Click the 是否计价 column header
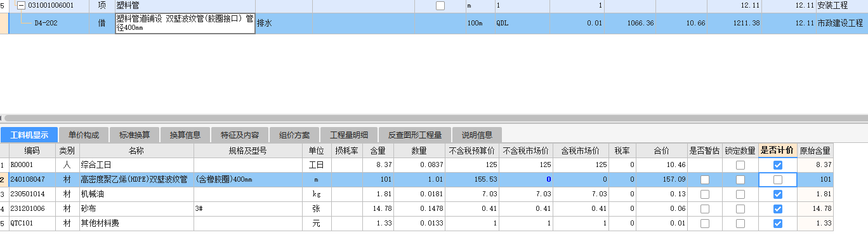The width and height of the screenshot is (868, 242). (777, 151)
